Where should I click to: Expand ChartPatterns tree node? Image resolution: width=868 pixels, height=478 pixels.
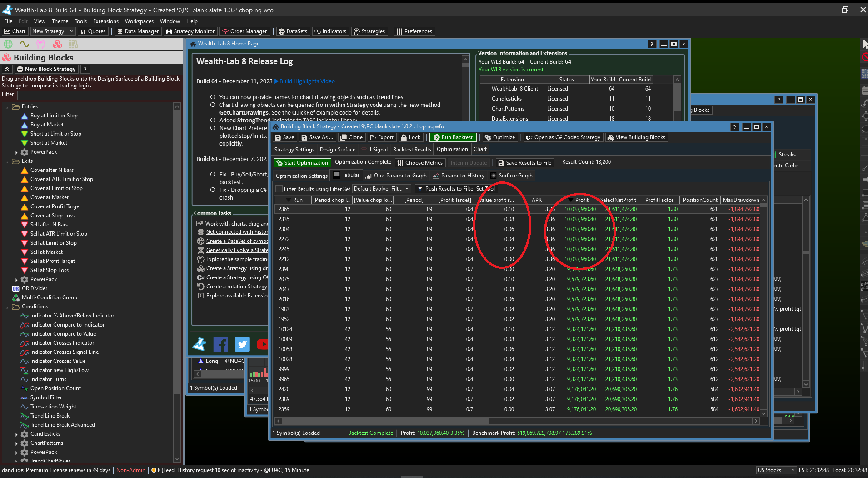coord(16,443)
